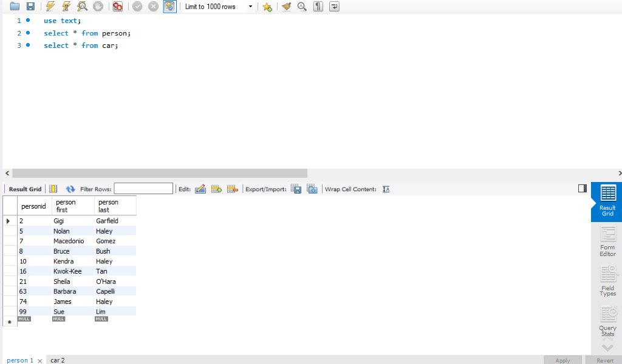Click editor scrollbar right arrow
This screenshot has width=622, height=364.
620,173
